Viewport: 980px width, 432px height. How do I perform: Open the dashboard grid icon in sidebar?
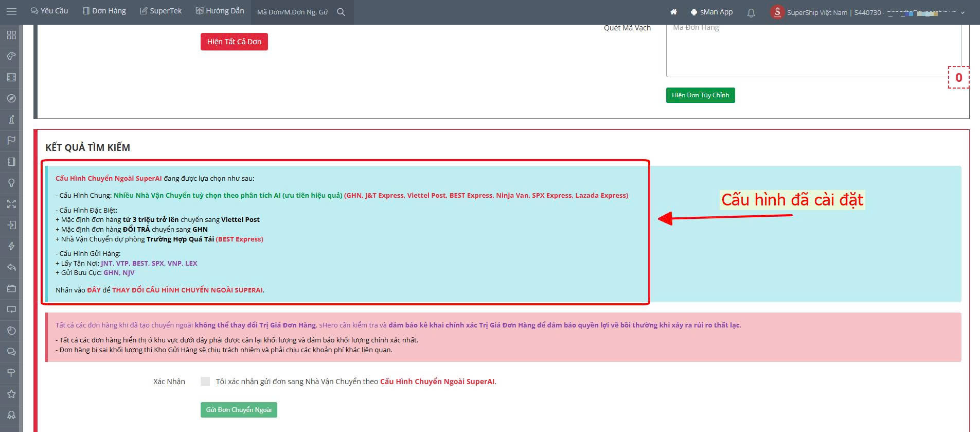pyautogui.click(x=11, y=35)
